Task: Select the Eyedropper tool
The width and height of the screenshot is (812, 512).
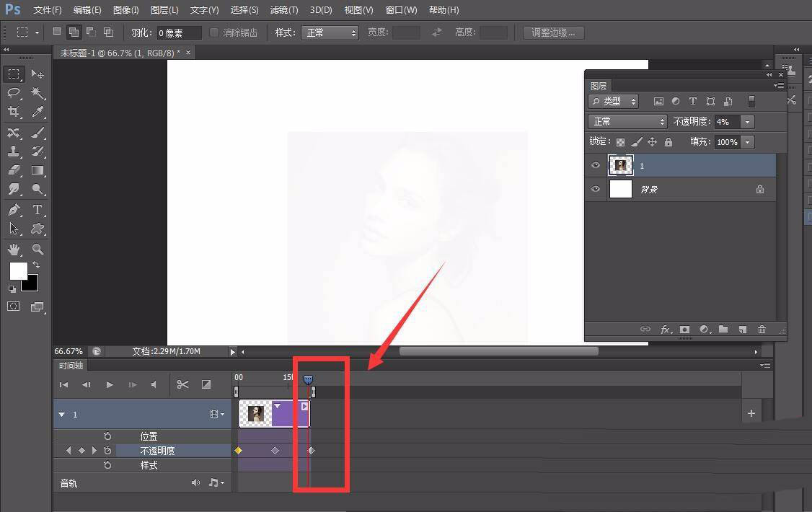Action: click(37, 112)
